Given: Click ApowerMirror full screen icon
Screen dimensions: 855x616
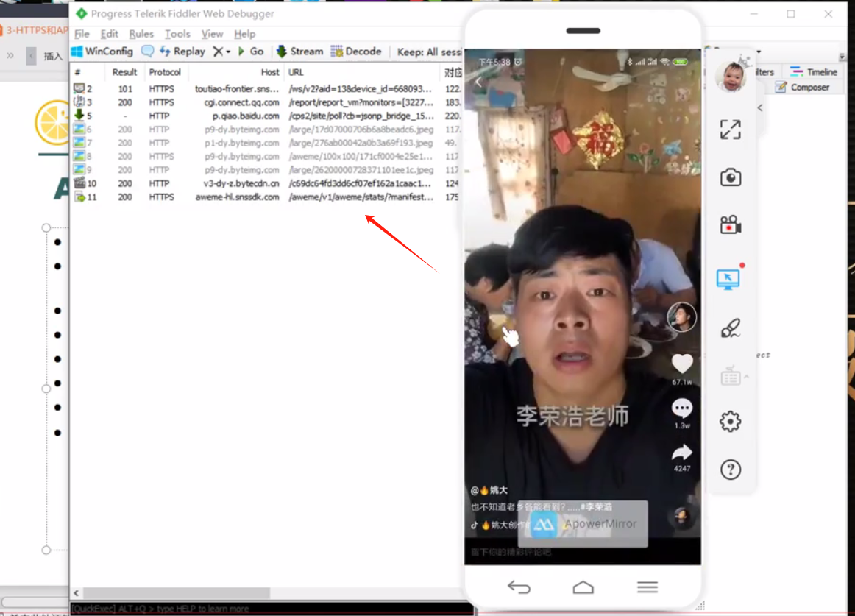Looking at the screenshot, I should click(730, 130).
